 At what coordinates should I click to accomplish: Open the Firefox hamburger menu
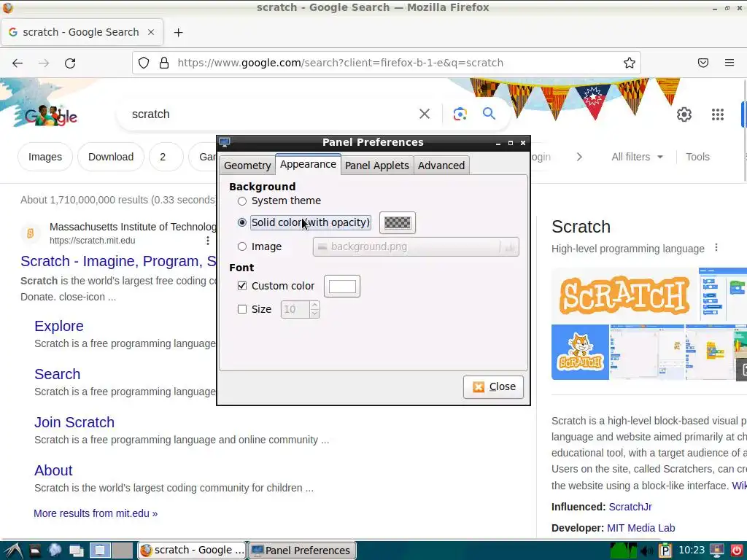[729, 63]
